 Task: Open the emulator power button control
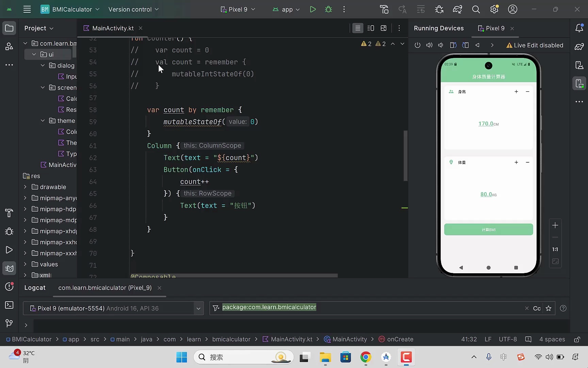418,45
